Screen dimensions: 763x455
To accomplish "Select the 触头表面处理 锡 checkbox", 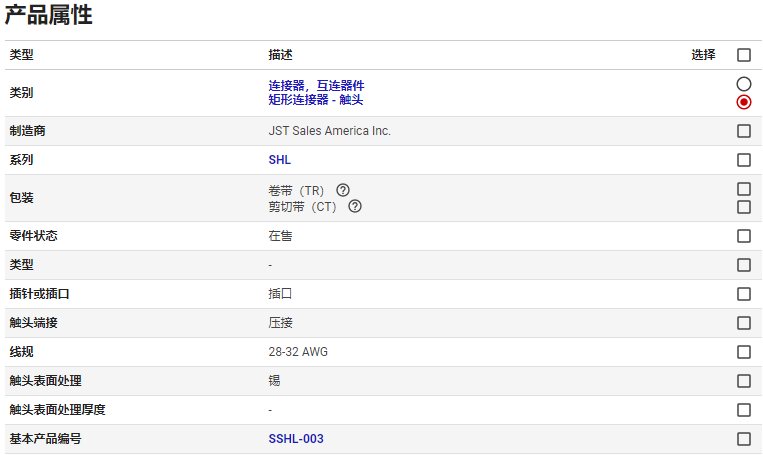I will pos(743,381).
